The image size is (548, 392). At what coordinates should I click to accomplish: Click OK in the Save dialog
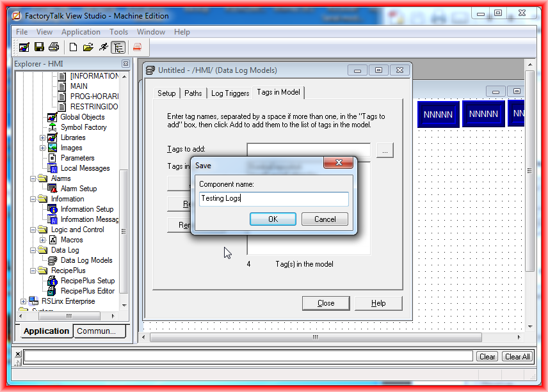[273, 219]
